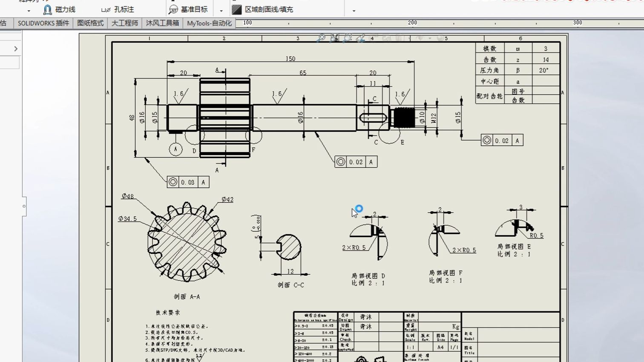Viewport: 644px width, 362px height.
Task: Click the 模数 cell in gear table
Action: click(490, 49)
